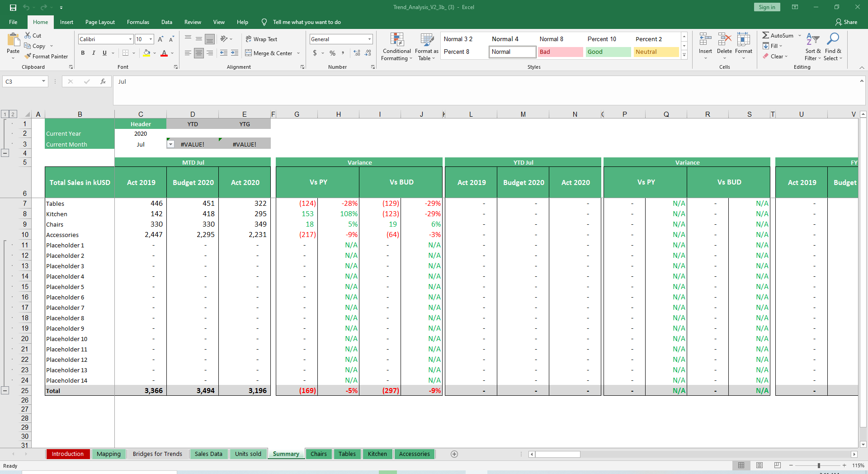Click the Sign in button
The height and width of the screenshot is (474, 868).
click(767, 7)
